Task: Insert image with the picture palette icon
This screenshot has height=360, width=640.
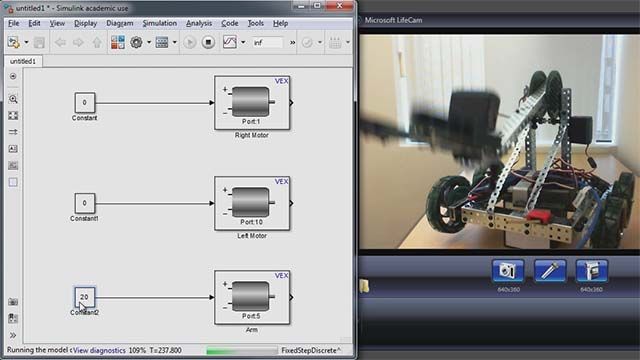Action: pyautogui.click(x=13, y=166)
